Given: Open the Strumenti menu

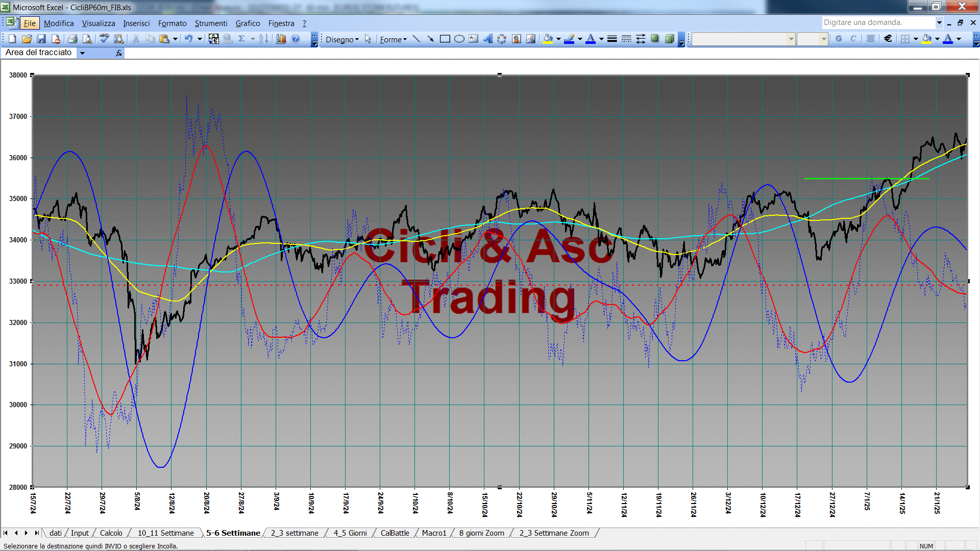Looking at the screenshot, I should tap(211, 23).
